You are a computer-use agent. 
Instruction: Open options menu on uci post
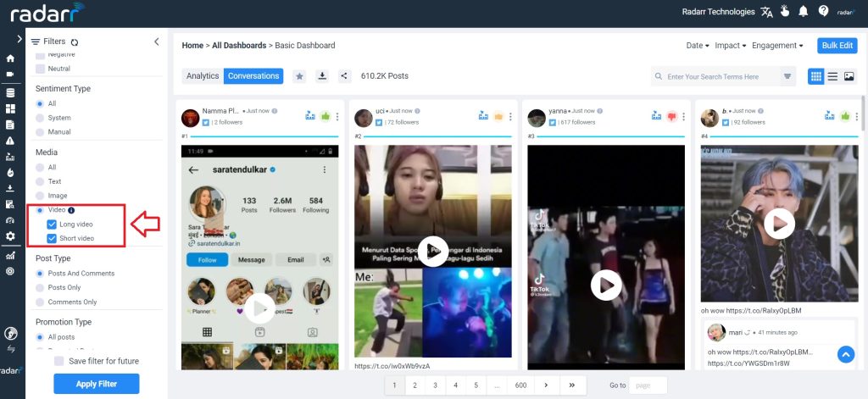510,117
